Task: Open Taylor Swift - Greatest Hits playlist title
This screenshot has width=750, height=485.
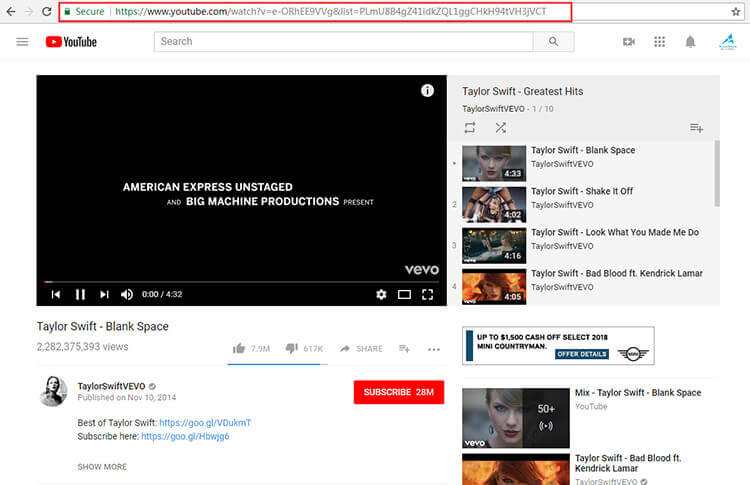Action: 522,91
